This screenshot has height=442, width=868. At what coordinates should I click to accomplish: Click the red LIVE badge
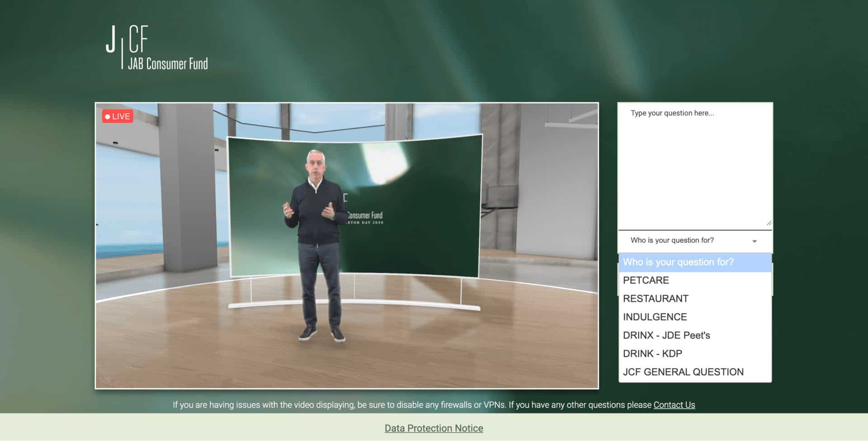[x=118, y=117]
